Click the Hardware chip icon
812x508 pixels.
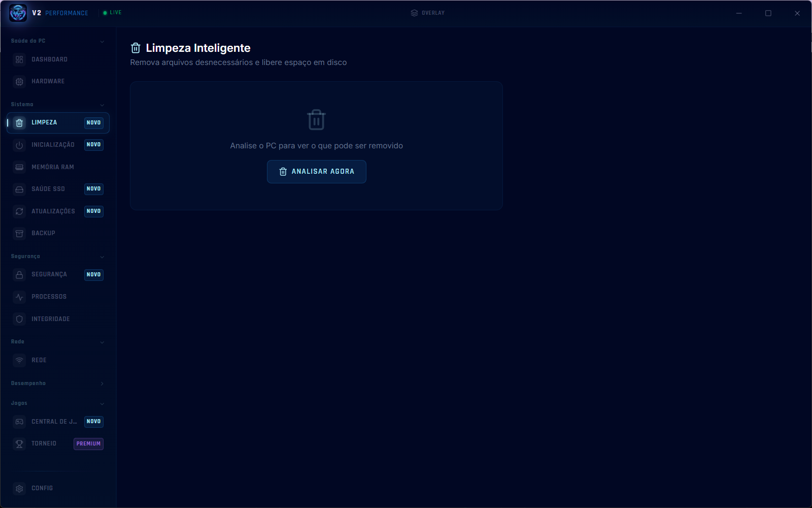(x=19, y=81)
